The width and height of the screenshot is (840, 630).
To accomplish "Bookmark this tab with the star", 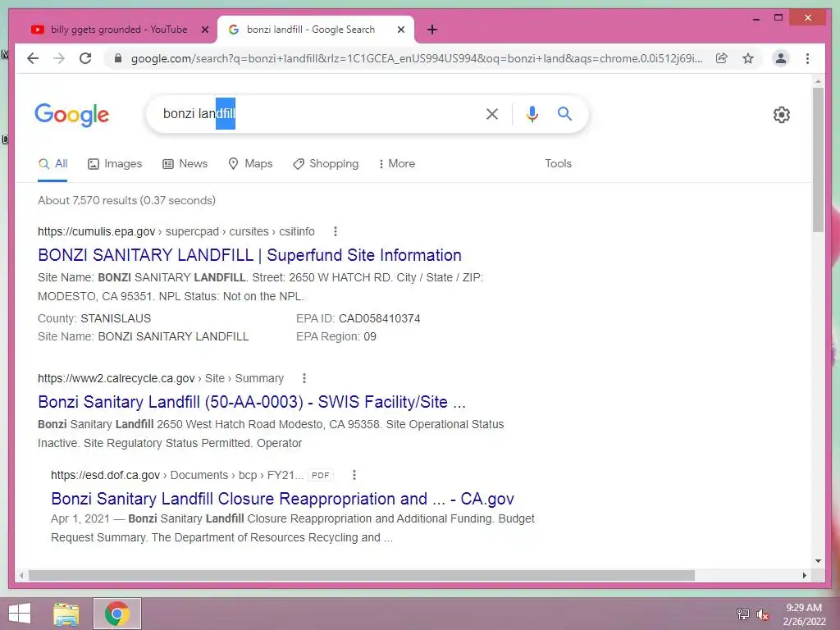I will click(748, 58).
